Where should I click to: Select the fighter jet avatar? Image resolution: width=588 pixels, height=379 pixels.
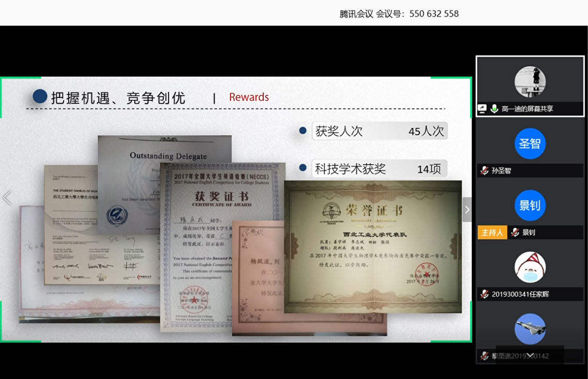tap(530, 329)
